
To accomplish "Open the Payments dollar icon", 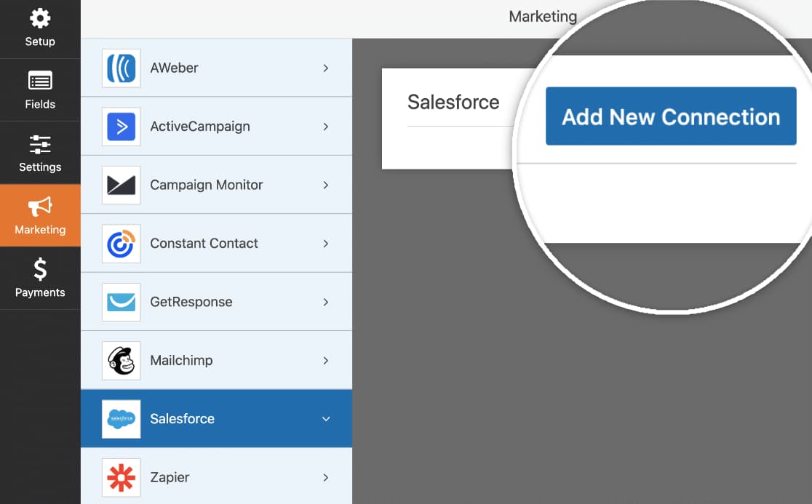I will pyautogui.click(x=40, y=270).
